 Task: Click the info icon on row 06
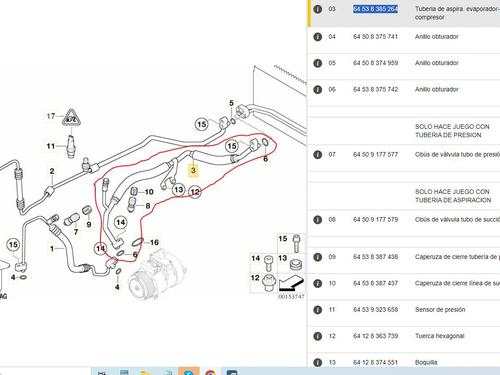pyautogui.click(x=318, y=89)
